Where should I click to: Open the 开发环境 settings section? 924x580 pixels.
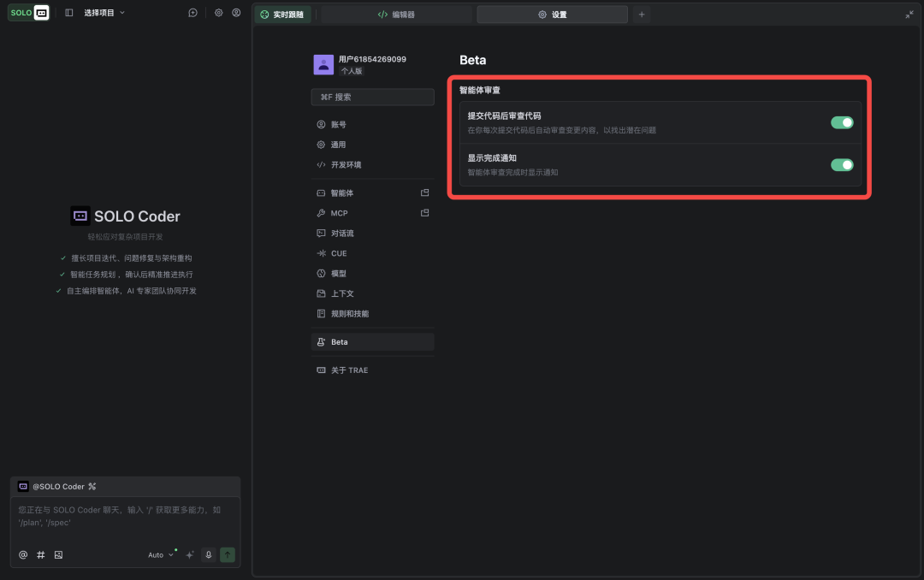tap(372, 164)
